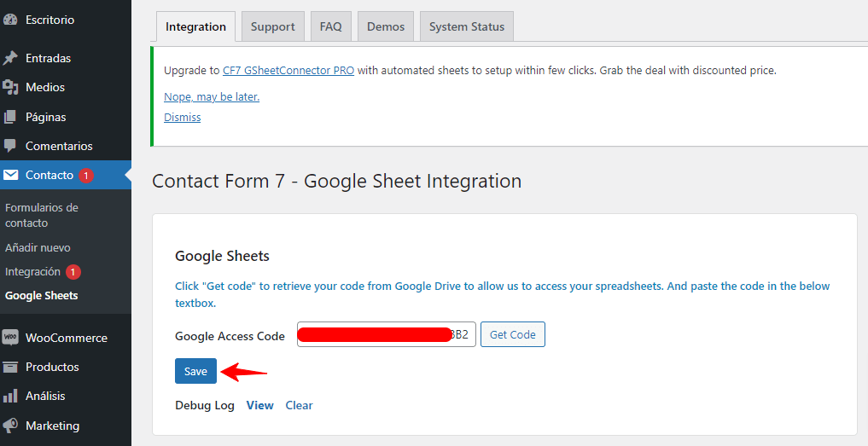The width and height of the screenshot is (868, 446).
Task: Open the WooCommerce menu
Action: (67, 338)
